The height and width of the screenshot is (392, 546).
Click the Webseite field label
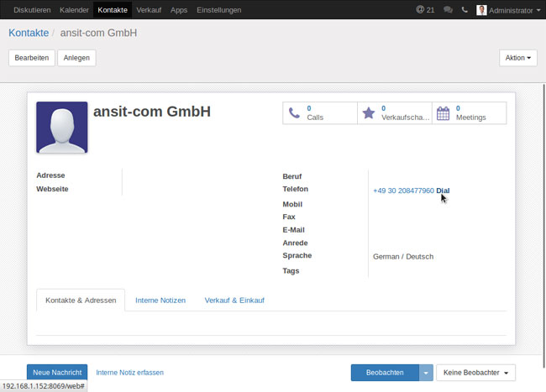[52, 189]
